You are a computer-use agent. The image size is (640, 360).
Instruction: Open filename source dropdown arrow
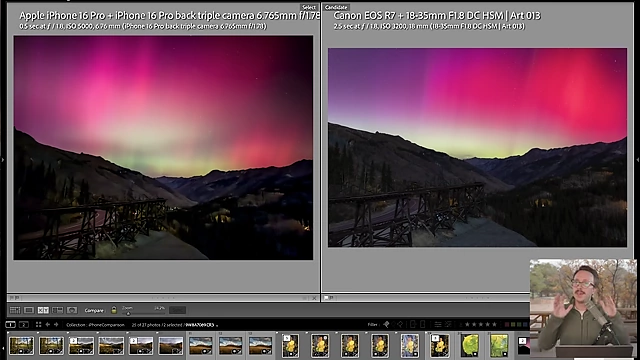217,325
